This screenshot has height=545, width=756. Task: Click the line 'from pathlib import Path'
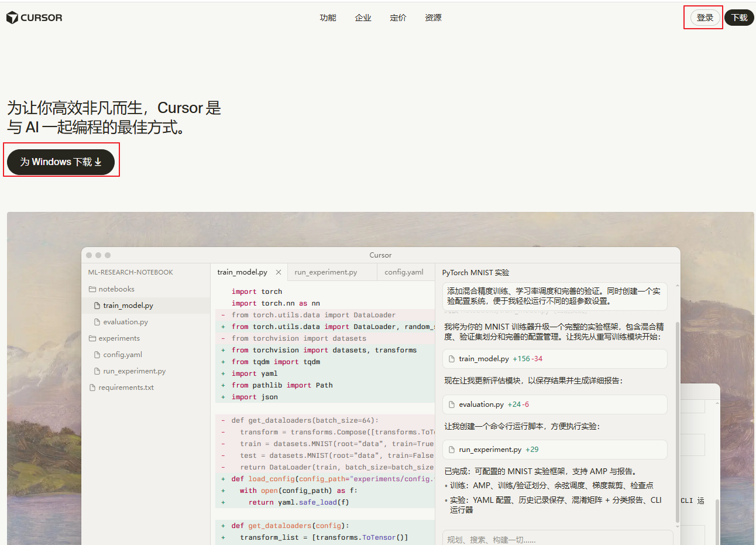tap(282, 385)
